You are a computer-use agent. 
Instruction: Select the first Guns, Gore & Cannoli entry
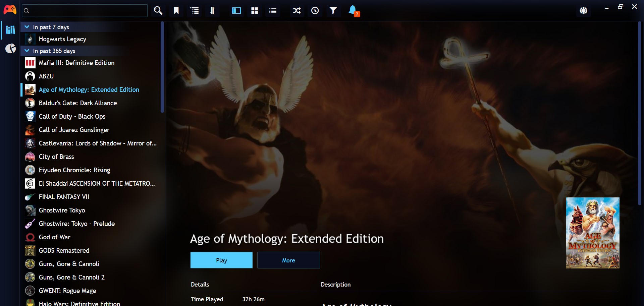coord(91,264)
